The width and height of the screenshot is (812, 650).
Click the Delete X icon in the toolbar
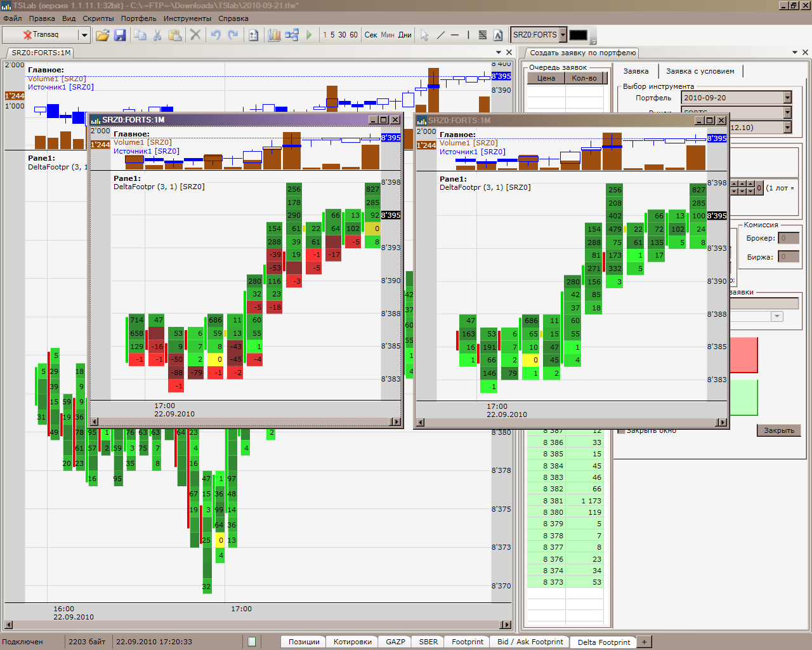(x=195, y=35)
